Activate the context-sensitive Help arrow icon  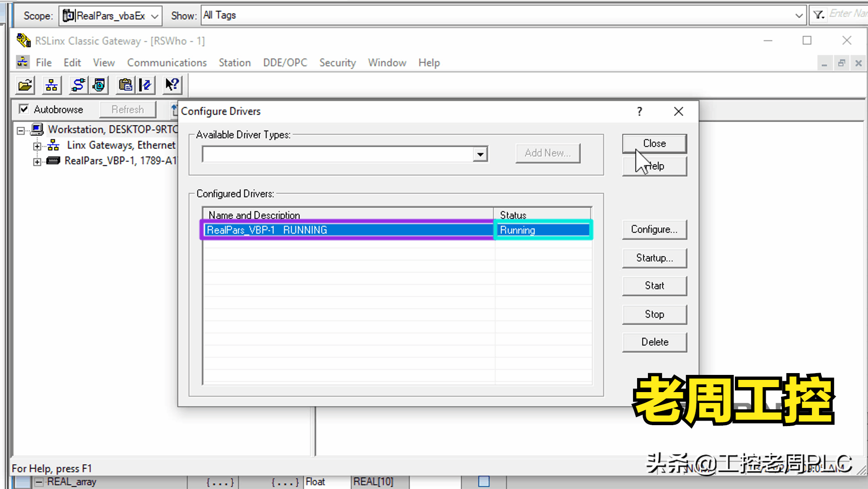point(172,85)
